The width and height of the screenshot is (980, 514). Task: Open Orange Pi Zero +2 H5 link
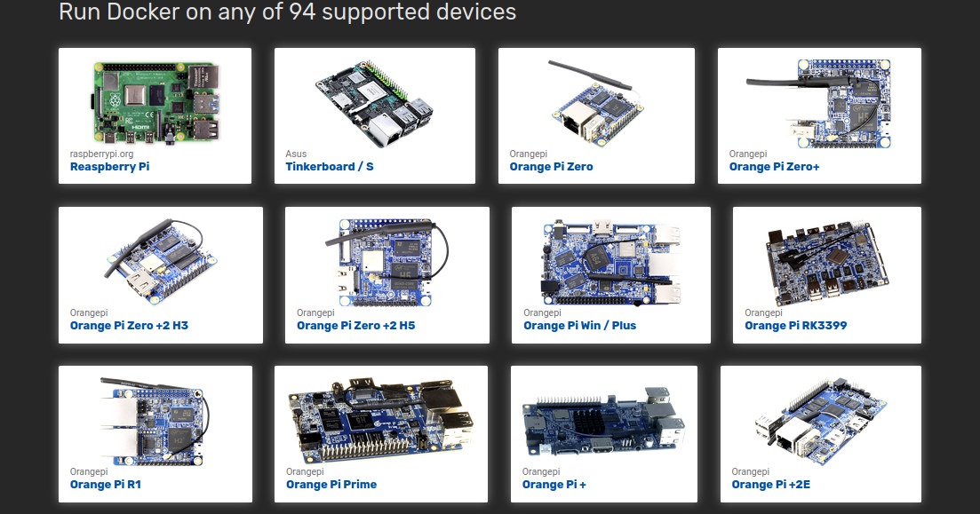[x=355, y=326]
